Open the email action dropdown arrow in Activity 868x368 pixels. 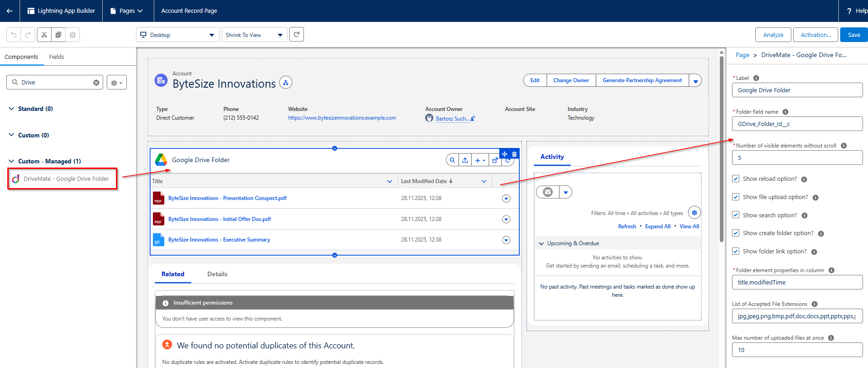click(566, 192)
